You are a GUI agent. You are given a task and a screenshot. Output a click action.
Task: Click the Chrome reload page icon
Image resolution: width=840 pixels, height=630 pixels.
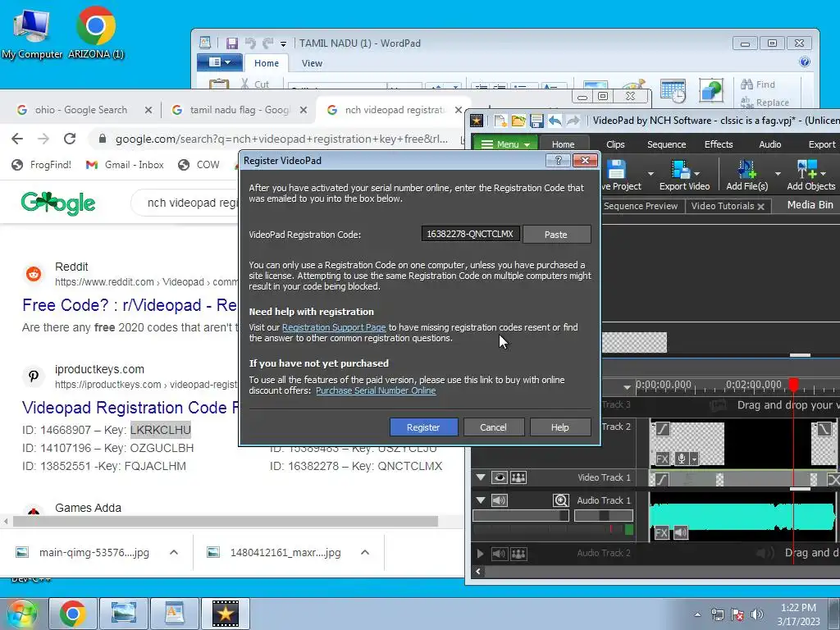point(70,139)
